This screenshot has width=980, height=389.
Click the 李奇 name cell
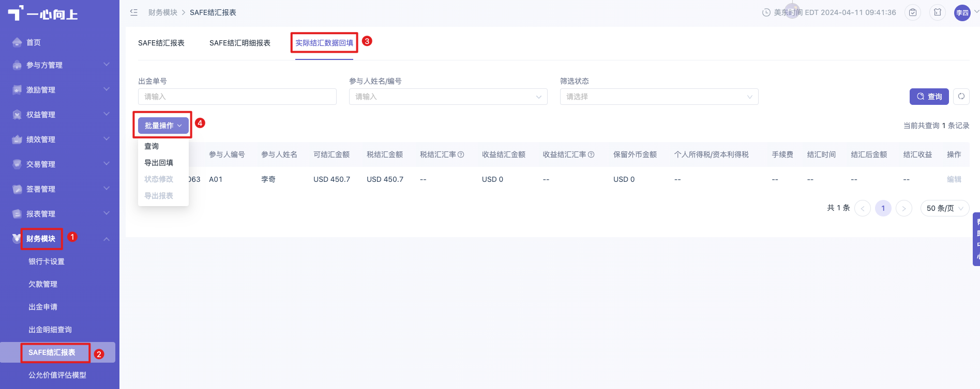(x=268, y=179)
